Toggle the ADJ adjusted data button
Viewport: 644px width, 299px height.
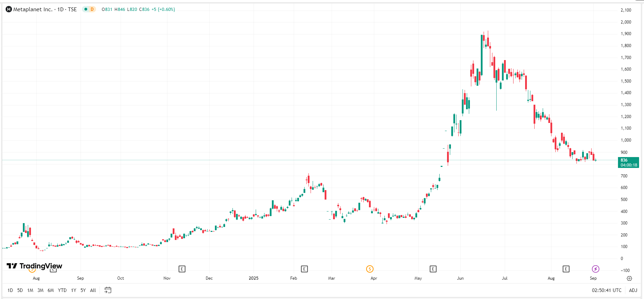[x=633, y=290]
